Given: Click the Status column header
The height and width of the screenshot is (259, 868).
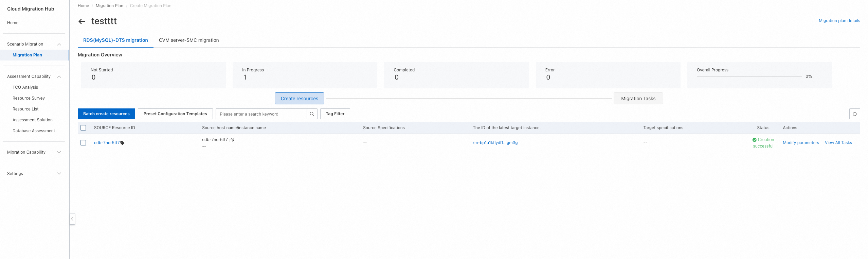Looking at the screenshot, I should coord(763,128).
